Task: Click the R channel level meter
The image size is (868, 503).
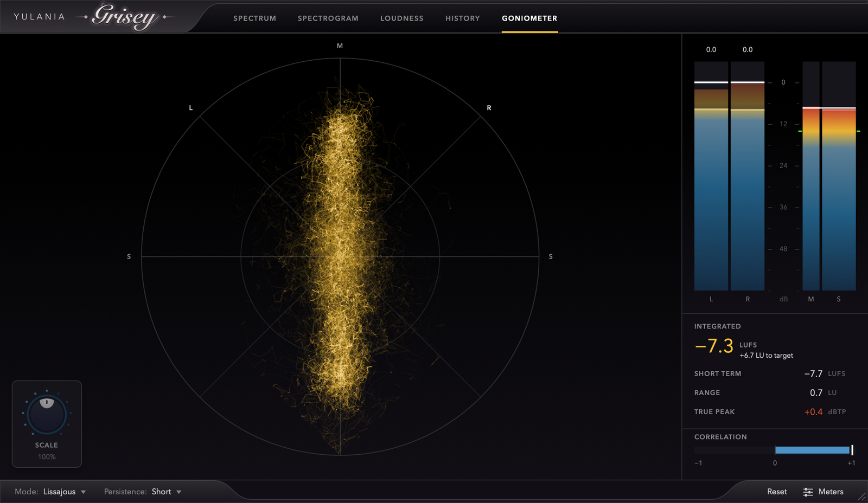Action: [x=748, y=176]
